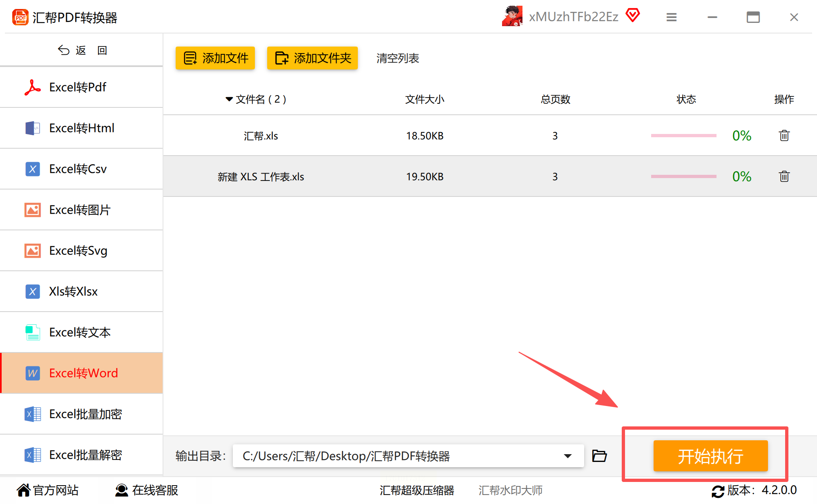The height and width of the screenshot is (504, 817).
Task: Collapse file name column sort triangle
Action: point(229,99)
